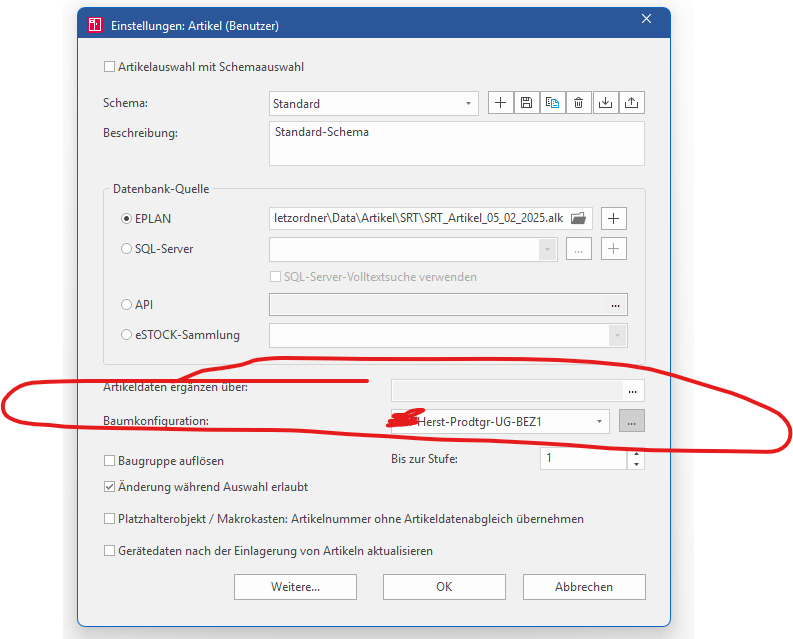Click into the Beschreibung text field
The width and height of the screenshot is (793, 639).
(x=457, y=143)
